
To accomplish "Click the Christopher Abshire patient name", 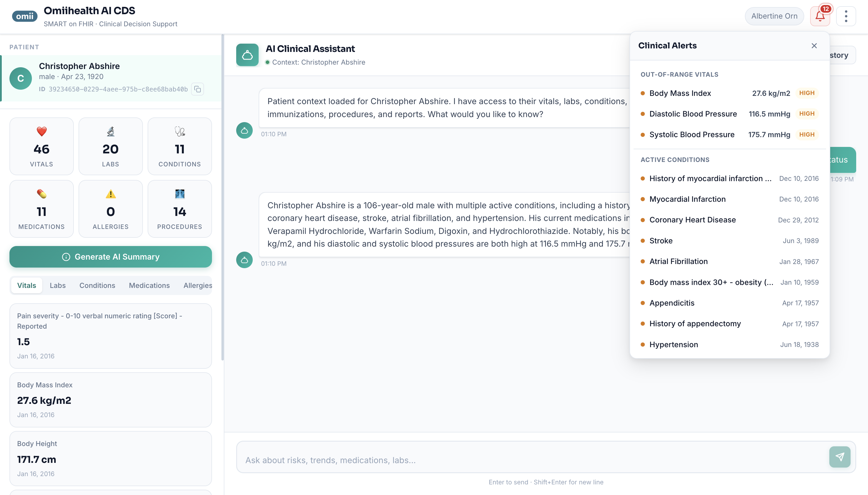I will pos(79,66).
